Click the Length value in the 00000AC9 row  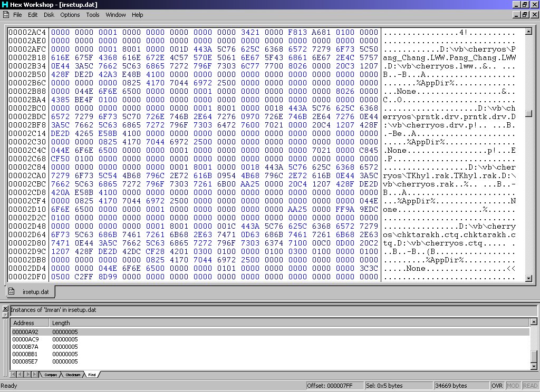[x=65, y=339]
